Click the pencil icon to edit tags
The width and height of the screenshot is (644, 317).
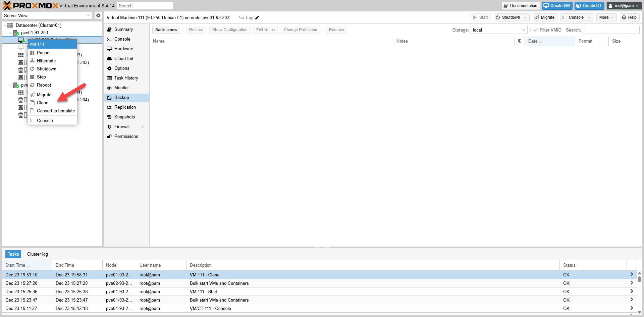click(x=257, y=18)
